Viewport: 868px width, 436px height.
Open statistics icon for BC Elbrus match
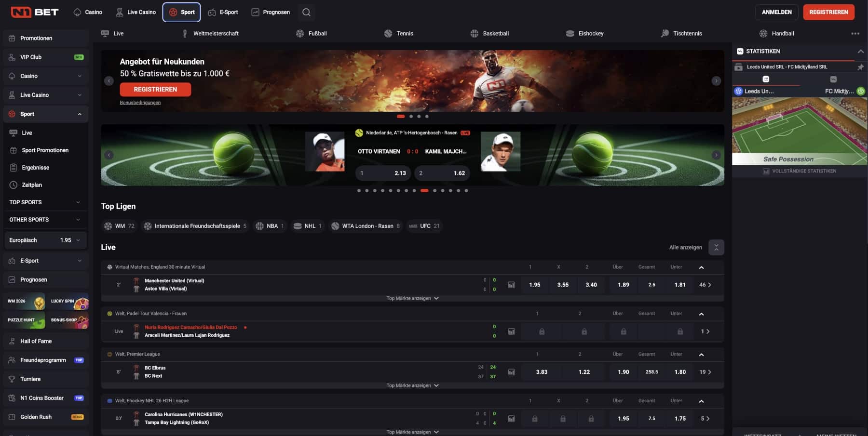coord(511,372)
